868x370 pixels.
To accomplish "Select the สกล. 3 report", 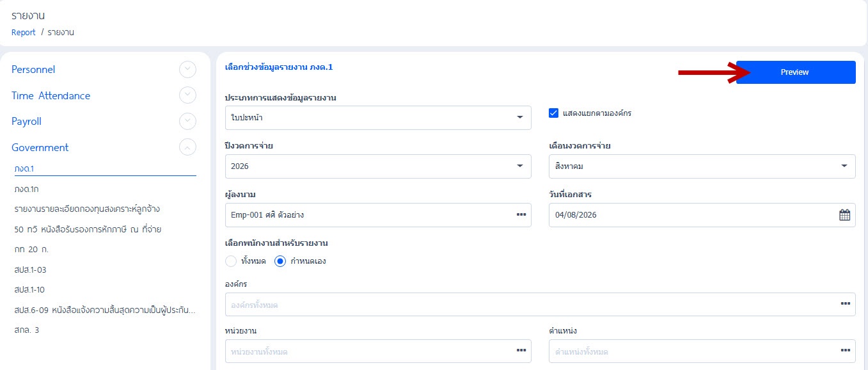I will pyautogui.click(x=27, y=330).
